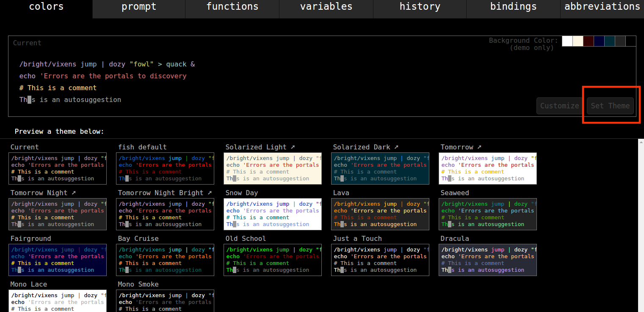Preview the Solarized Dark theme box
The width and height of the screenshot is (644, 312).
point(380,168)
